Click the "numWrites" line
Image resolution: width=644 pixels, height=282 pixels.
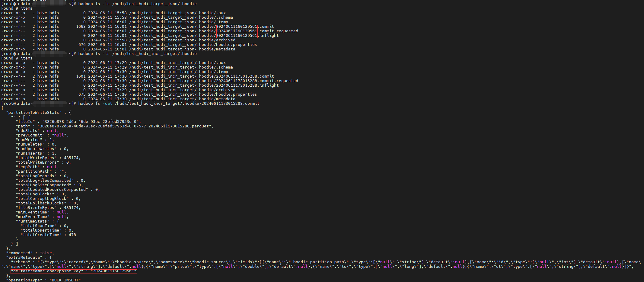[35, 140]
